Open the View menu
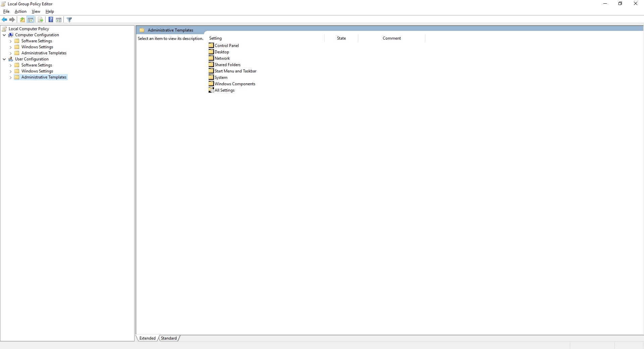The image size is (644, 349). point(36,11)
